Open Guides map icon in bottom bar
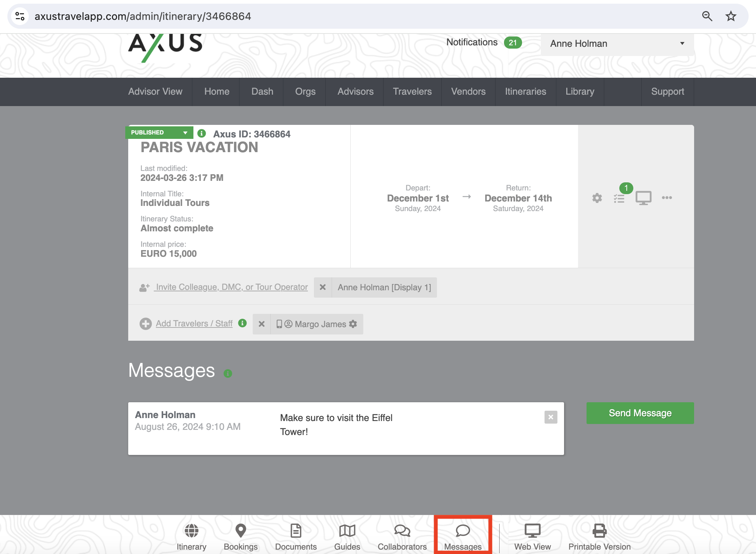Viewport: 756px width, 554px height. tap(347, 531)
